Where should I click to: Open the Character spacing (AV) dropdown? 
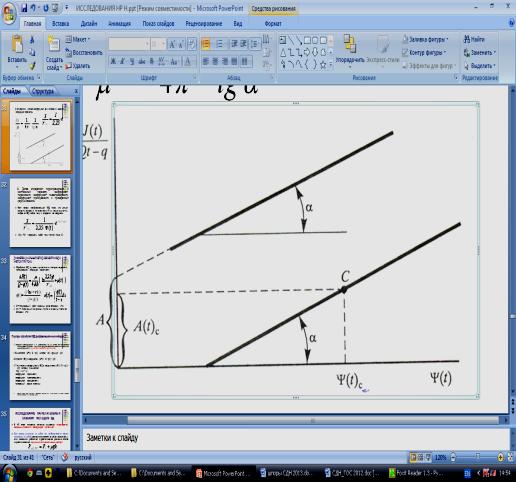point(162,61)
